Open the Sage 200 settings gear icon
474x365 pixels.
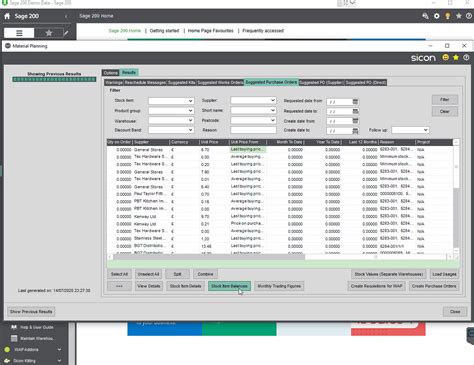[436, 16]
